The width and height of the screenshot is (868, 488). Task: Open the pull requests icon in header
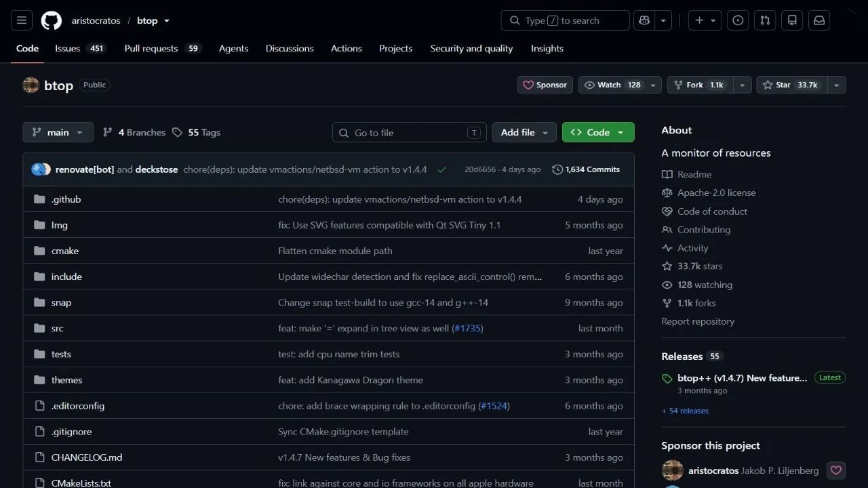coord(765,20)
